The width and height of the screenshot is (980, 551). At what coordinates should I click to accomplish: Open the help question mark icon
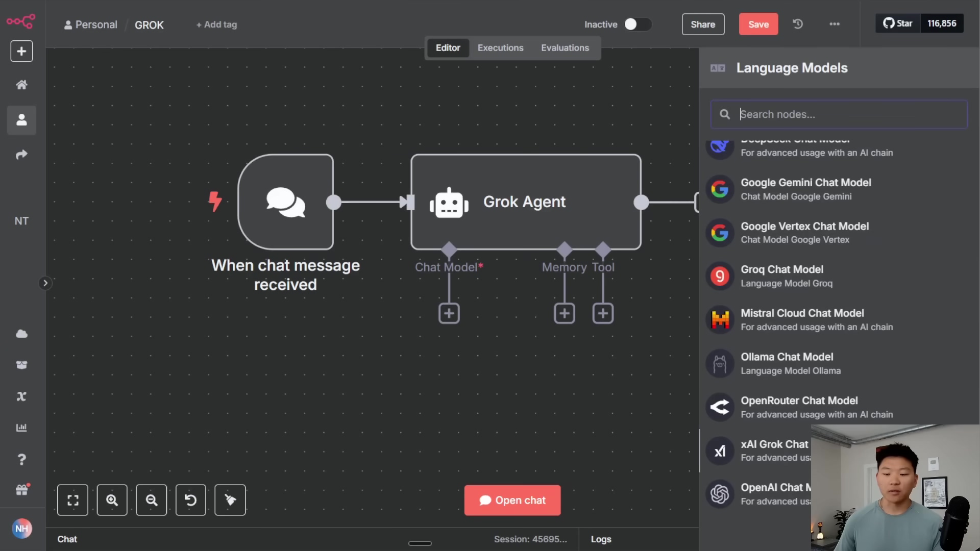21,459
